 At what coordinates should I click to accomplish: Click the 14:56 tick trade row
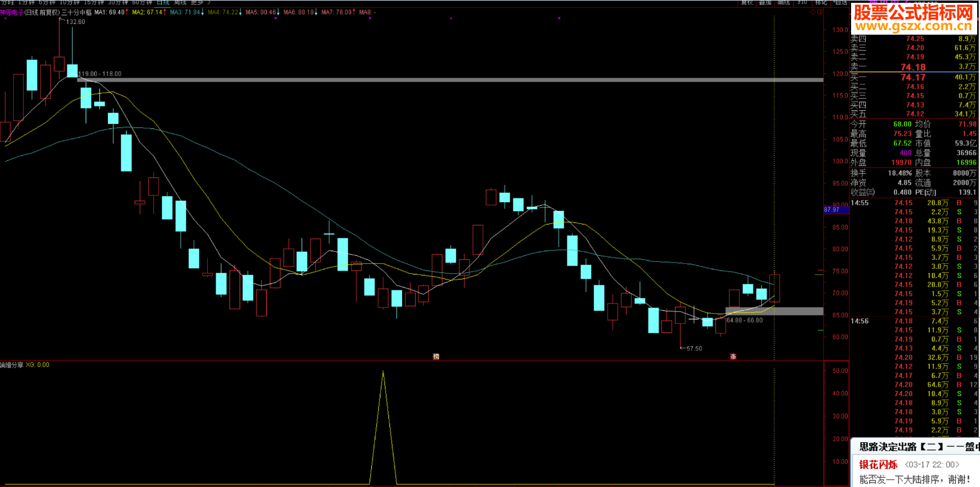[913, 321]
